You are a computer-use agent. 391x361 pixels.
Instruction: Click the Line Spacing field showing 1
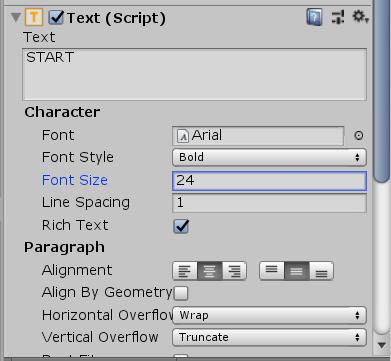[x=269, y=203]
